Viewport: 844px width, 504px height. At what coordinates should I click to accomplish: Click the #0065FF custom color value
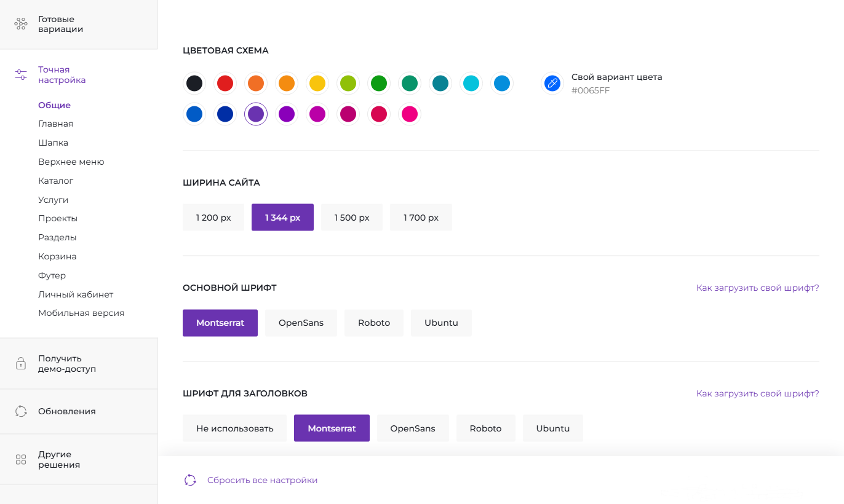point(591,91)
